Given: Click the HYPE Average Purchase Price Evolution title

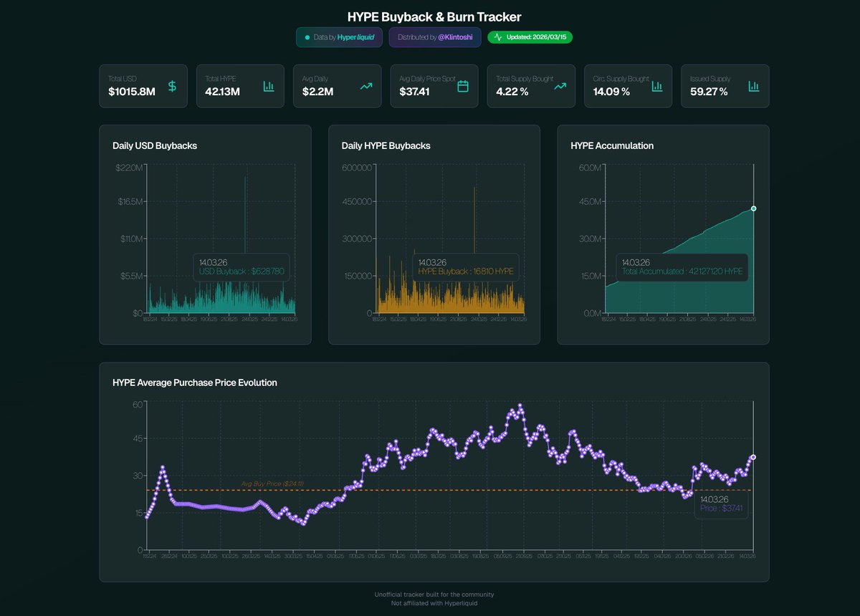Looking at the screenshot, I should [195, 382].
